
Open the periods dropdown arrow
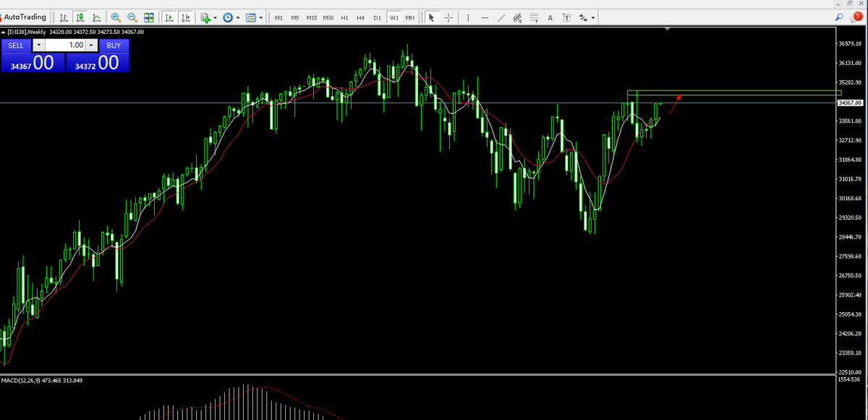[x=238, y=17]
